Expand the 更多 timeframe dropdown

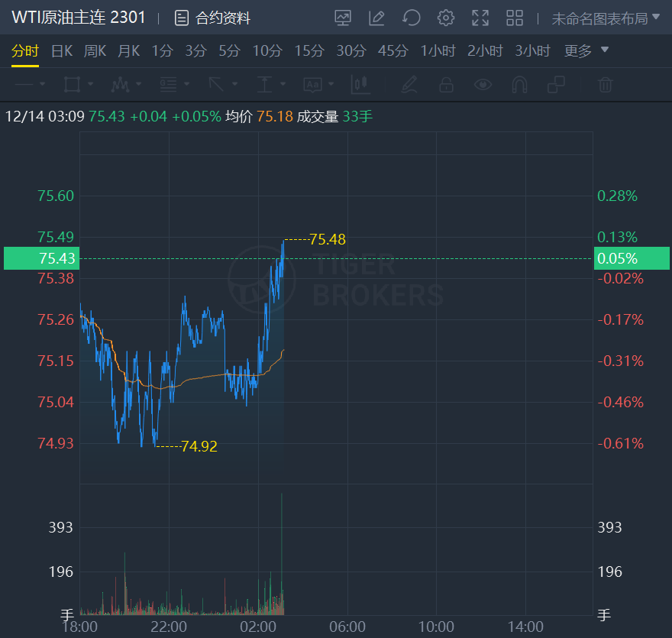coord(586,51)
